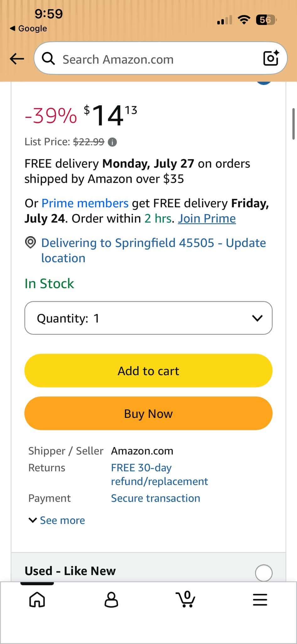Expand See more seller details
The width and height of the screenshot is (297, 644).
(x=57, y=520)
